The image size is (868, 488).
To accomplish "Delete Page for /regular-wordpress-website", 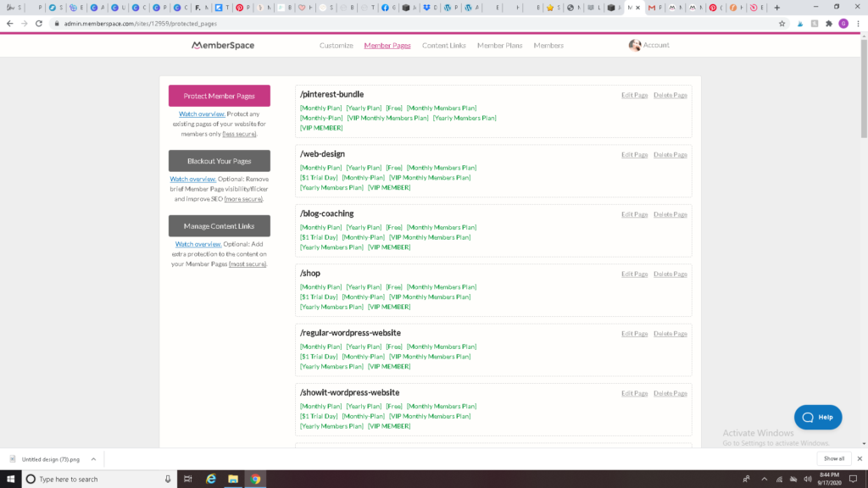I will [x=670, y=334].
